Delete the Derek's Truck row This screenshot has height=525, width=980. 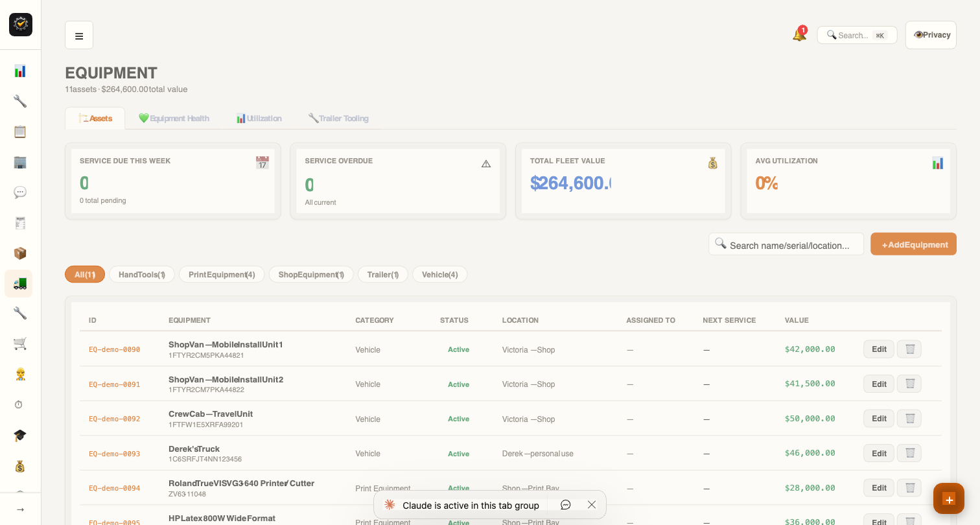(x=909, y=453)
